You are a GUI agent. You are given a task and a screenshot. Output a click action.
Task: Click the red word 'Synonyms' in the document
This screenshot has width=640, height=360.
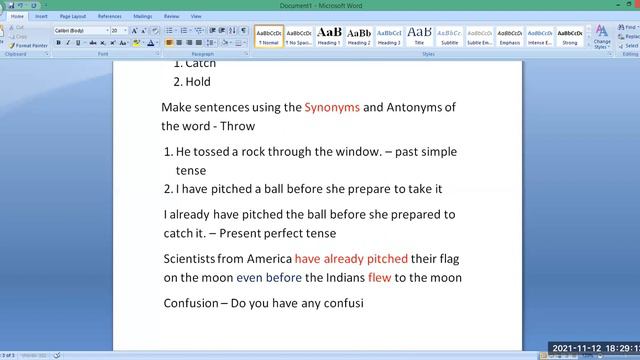332,107
